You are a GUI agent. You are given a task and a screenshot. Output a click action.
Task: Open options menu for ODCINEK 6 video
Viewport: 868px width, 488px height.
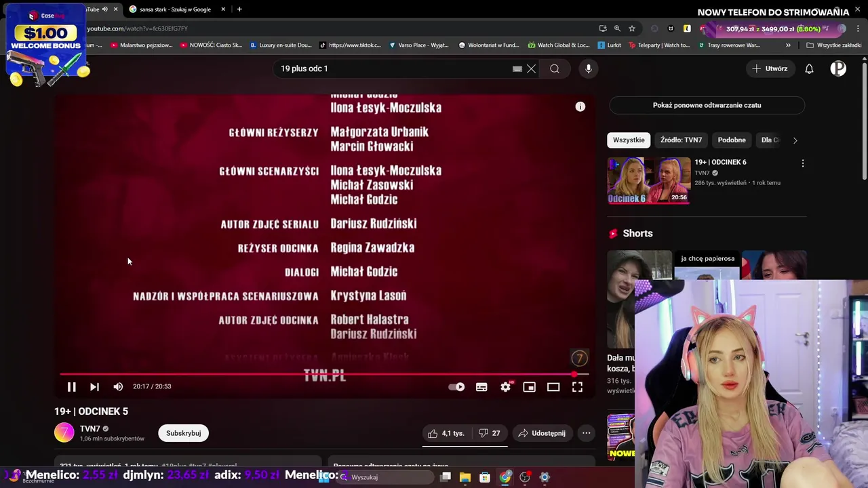click(803, 163)
